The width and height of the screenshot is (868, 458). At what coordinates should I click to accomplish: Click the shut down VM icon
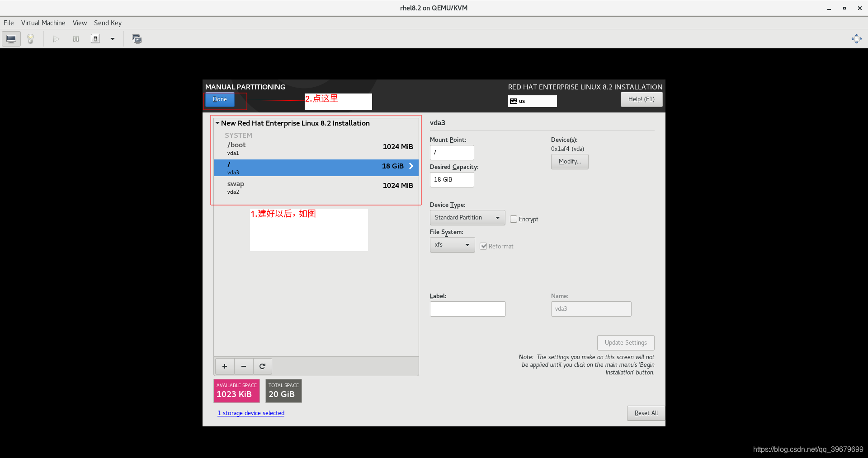coord(95,39)
